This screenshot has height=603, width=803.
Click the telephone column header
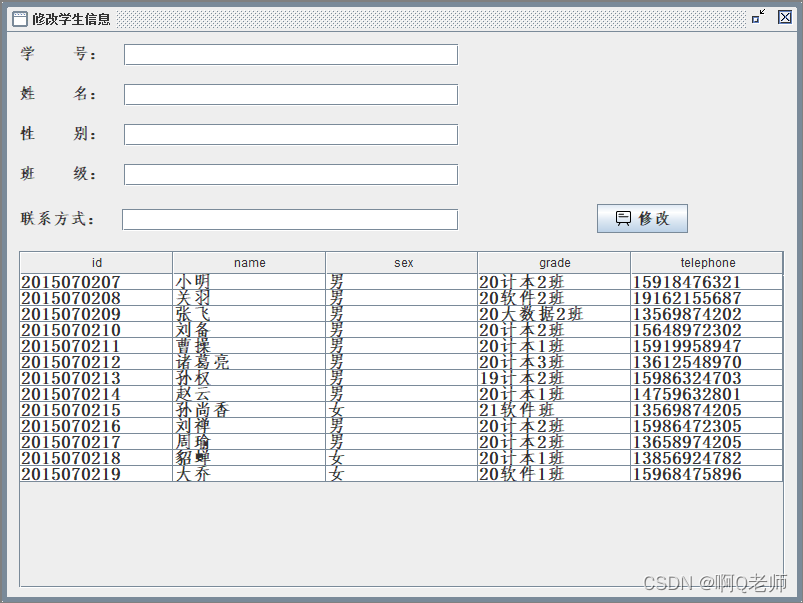pos(707,263)
